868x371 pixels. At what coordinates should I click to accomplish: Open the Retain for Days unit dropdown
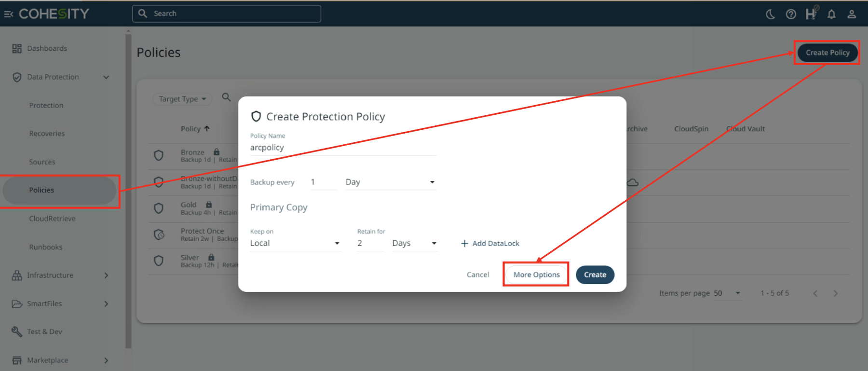coord(415,243)
